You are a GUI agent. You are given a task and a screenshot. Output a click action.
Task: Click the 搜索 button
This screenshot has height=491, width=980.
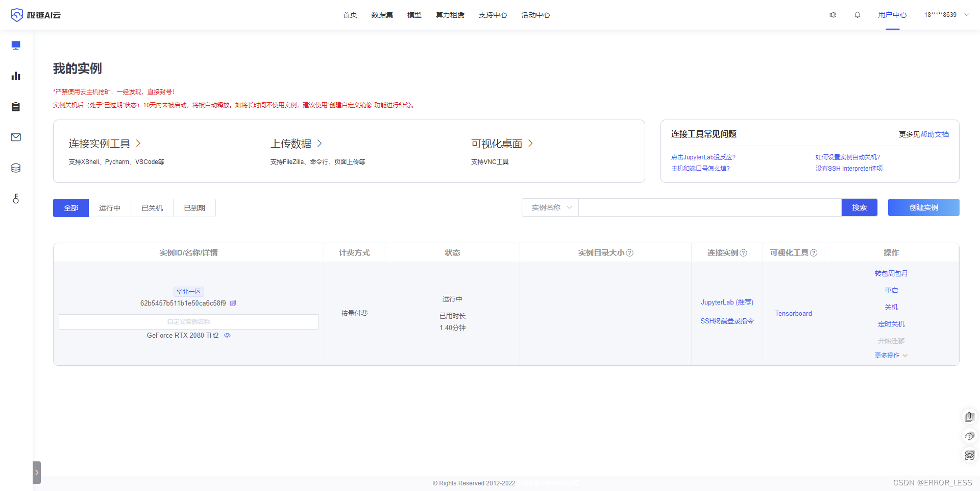[x=860, y=207]
